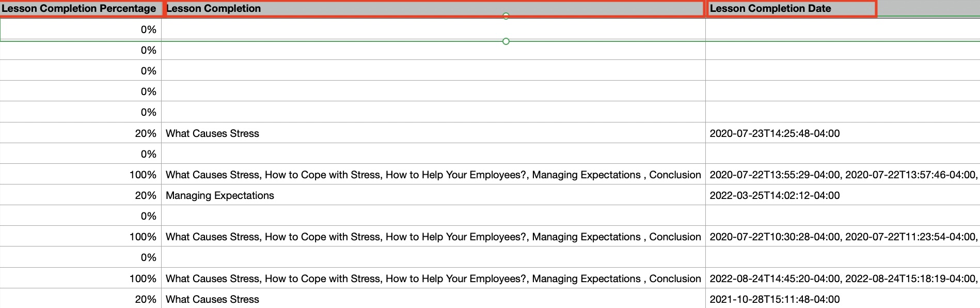Select the first 20% cell beside What Causes Stress
Screen dimensions: 980x308
coord(81,133)
